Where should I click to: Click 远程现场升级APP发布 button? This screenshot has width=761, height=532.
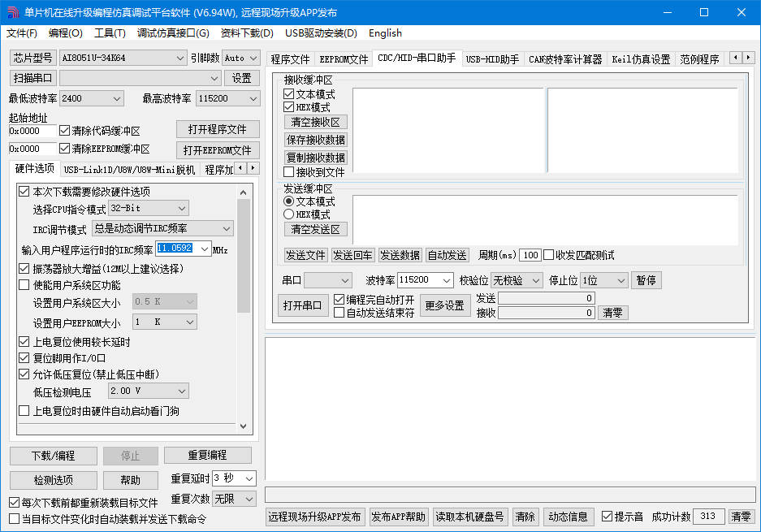pos(314,517)
